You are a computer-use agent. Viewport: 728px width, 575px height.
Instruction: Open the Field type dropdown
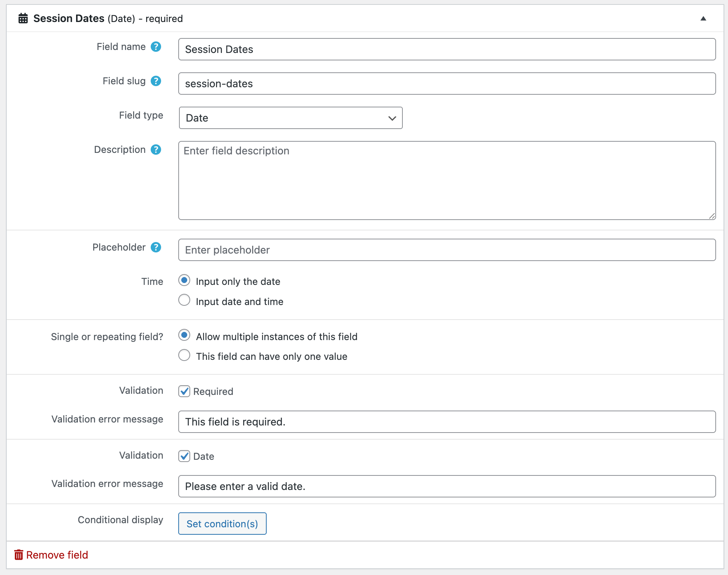[291, 118]
